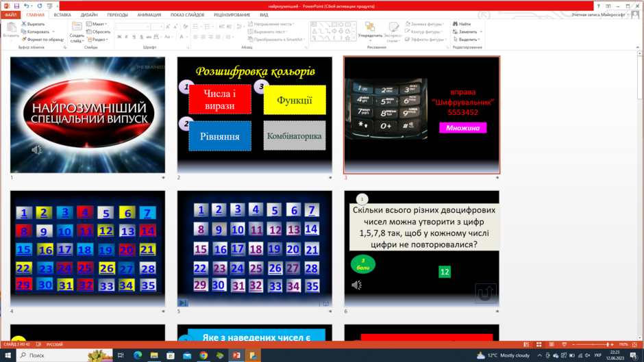
Task: Switch to the ВСТАВКА tab
Action: [62, 15]
